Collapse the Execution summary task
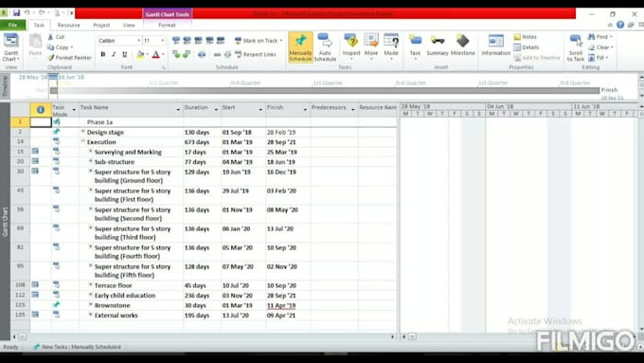644x363 pixels. [x=83, y=141]
